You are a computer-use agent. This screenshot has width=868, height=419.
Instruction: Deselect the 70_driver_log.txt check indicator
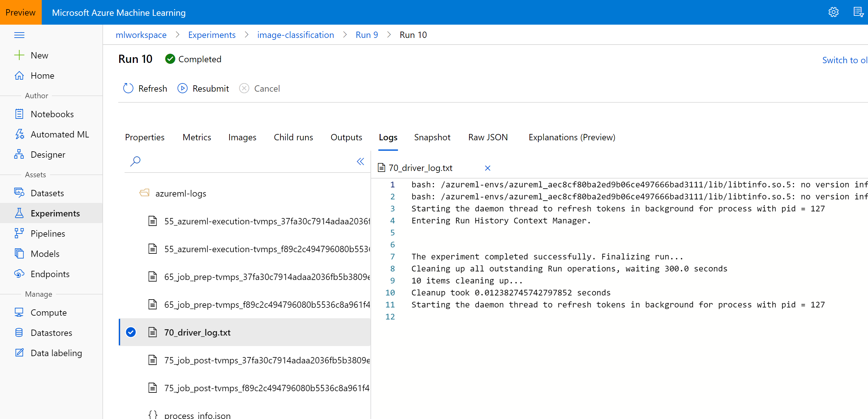(x=131, y=332)
